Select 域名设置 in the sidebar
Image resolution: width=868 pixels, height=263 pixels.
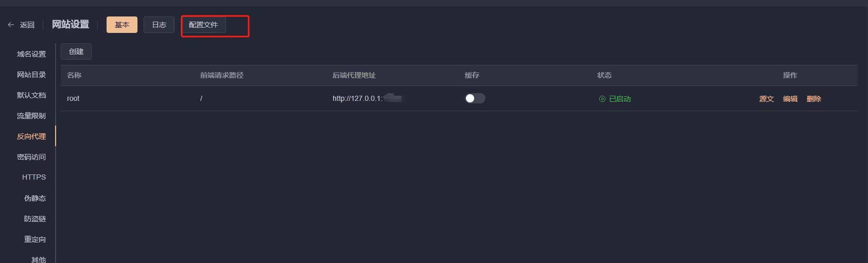pyautogui.click(x=31, y=54)
